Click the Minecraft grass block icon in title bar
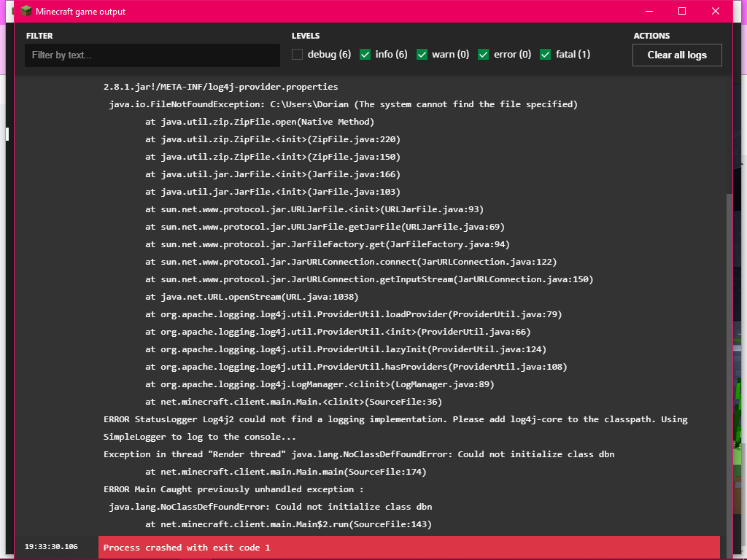Viewport: 747px width, 560px height. click(x=27, y=11)
